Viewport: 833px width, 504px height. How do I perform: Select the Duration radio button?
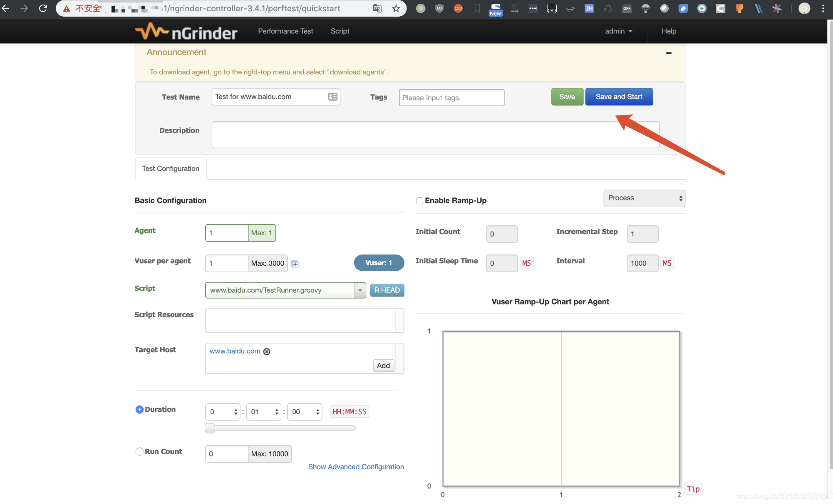tap(139, 410)
